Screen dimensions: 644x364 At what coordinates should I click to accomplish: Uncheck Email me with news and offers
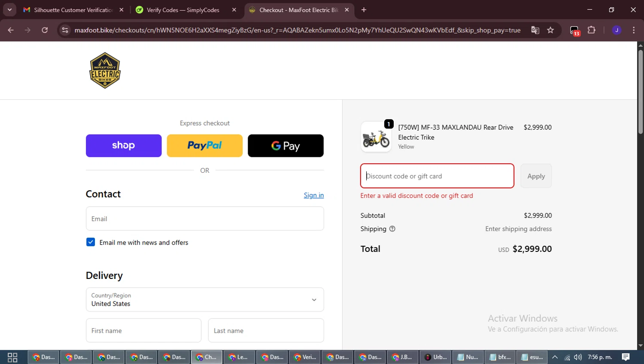pos(91,242)
